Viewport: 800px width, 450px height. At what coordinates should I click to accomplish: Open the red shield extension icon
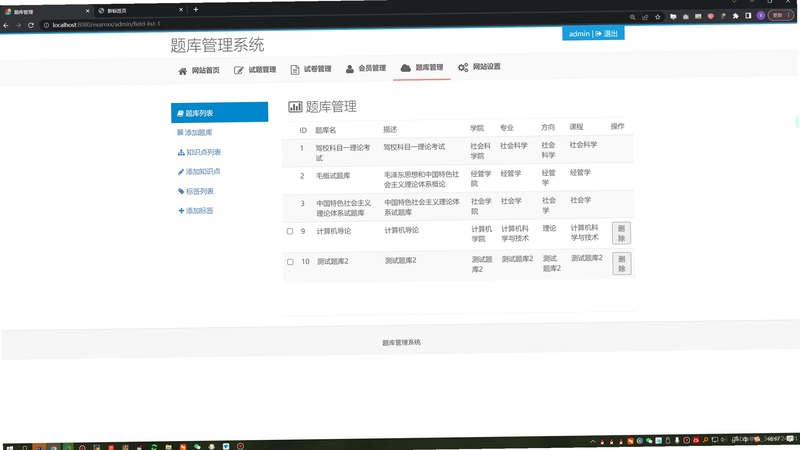[x=711, y=16]
